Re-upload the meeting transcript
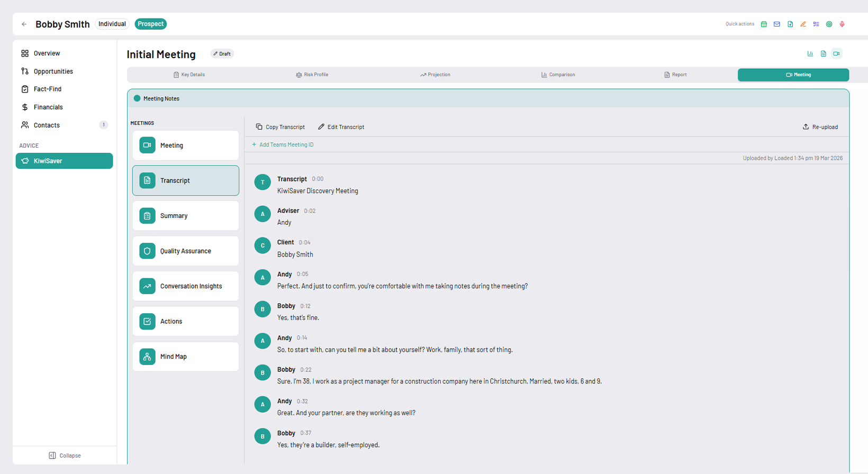The image size is (868, 474). pos(820,127)
